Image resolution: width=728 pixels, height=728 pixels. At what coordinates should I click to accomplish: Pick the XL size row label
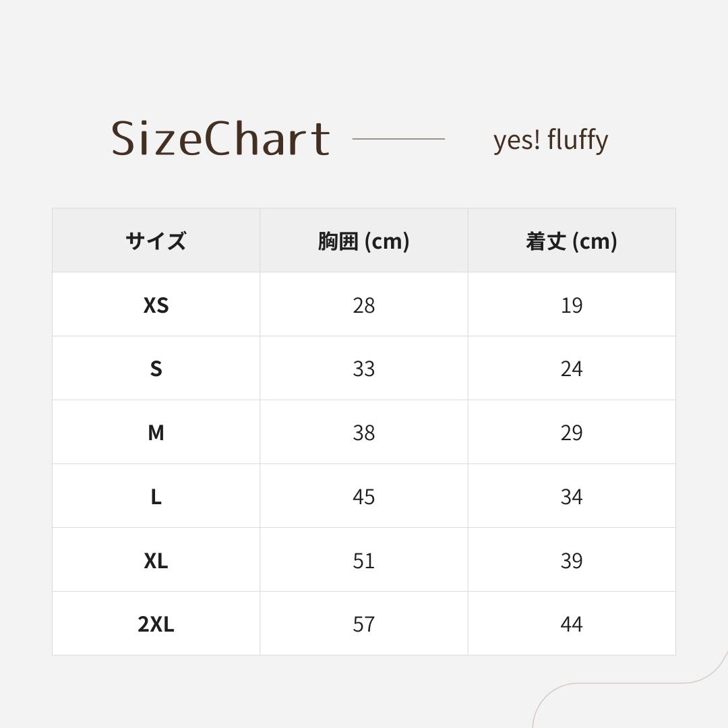pos(156,560)
